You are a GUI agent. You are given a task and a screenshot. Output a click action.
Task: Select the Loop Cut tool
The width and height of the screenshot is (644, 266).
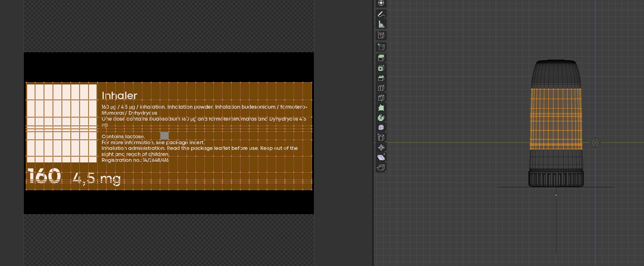381,88
